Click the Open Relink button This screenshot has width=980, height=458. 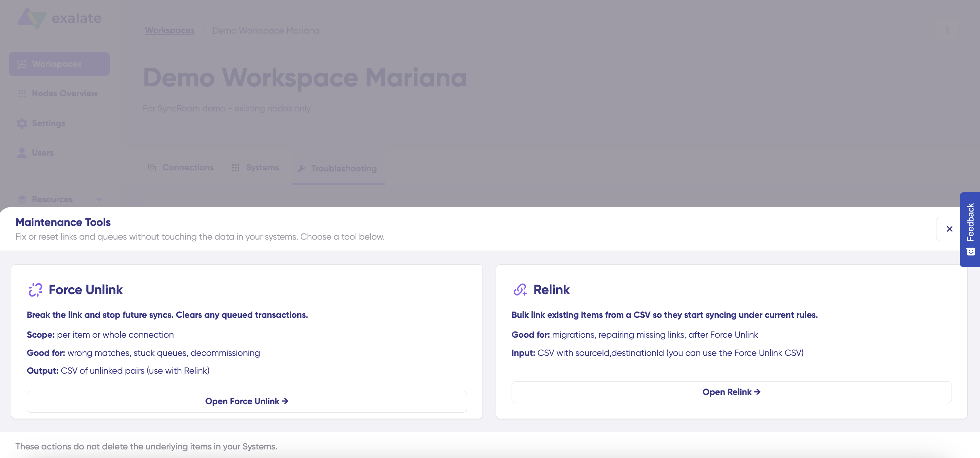coord(731,392)
